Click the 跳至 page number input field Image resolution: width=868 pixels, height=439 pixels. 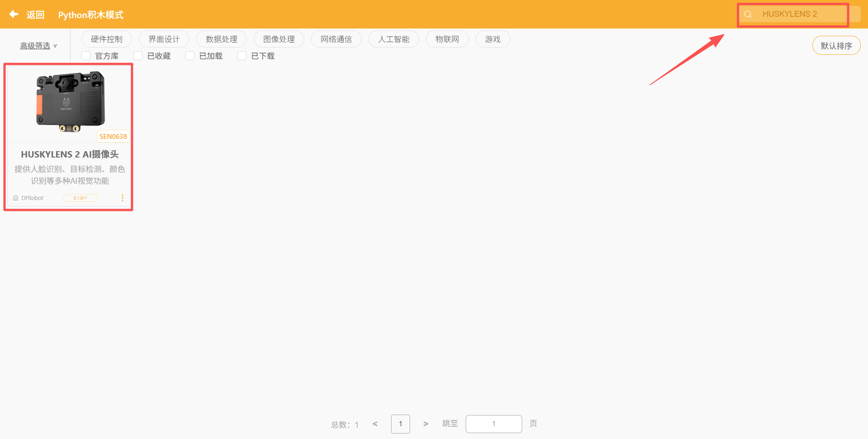494,424
